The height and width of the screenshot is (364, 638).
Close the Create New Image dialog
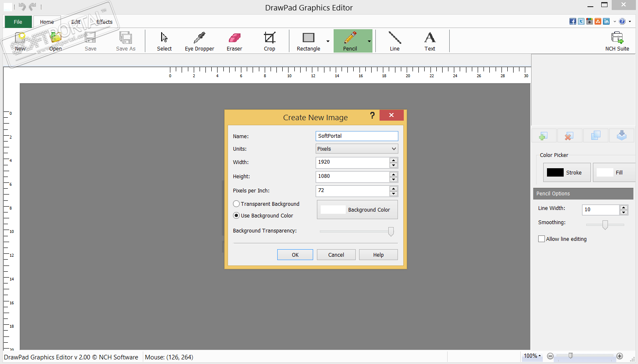(391, 115)
